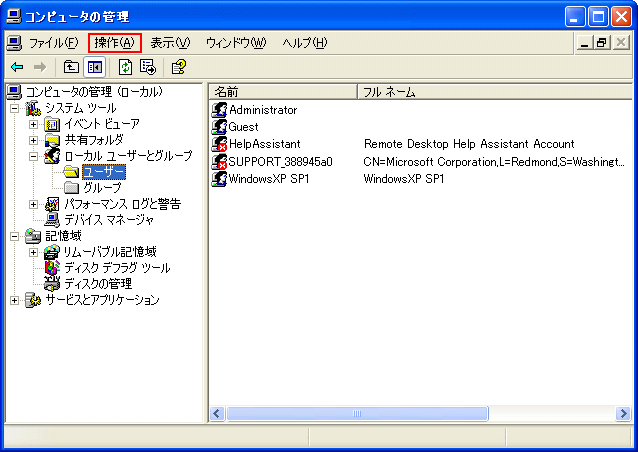Click the Export list toolbar icon
The image size is (638, 452).
(148, 67)
